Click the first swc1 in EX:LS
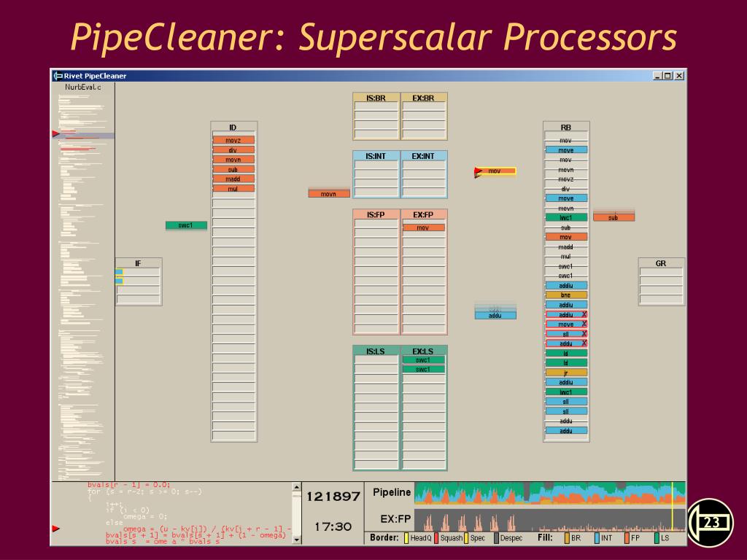Image resolution: width=747 pixels, height=560 pixels. click(x=424, y=360)
